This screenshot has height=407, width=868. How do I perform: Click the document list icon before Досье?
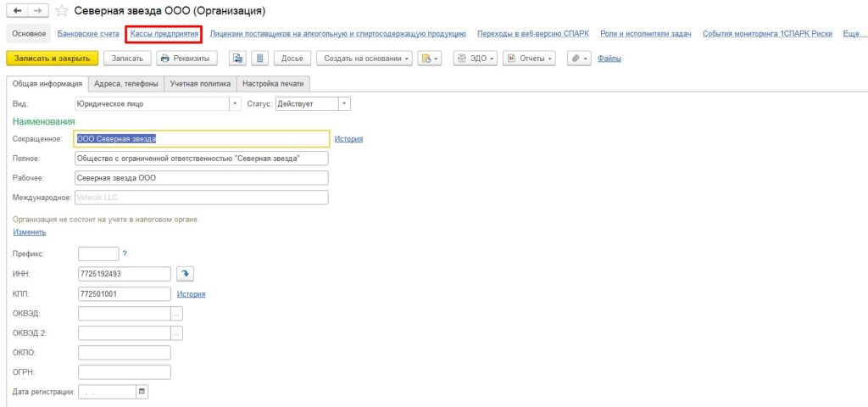[259, 59]
